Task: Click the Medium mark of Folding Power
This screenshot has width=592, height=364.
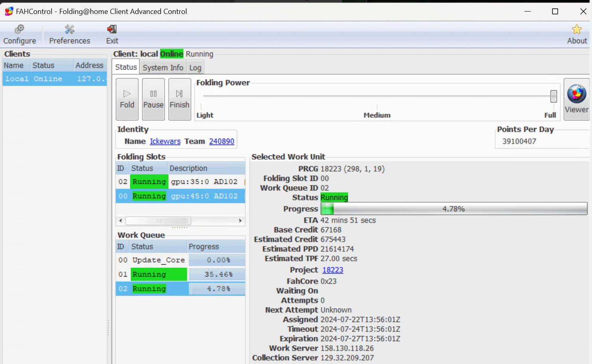Action: pos(377,115)
